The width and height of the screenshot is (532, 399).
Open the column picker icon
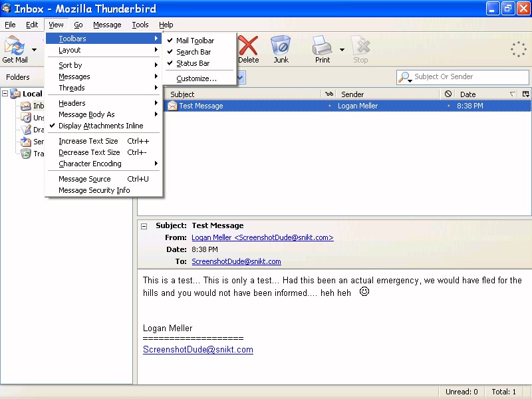tap(525, 94)
